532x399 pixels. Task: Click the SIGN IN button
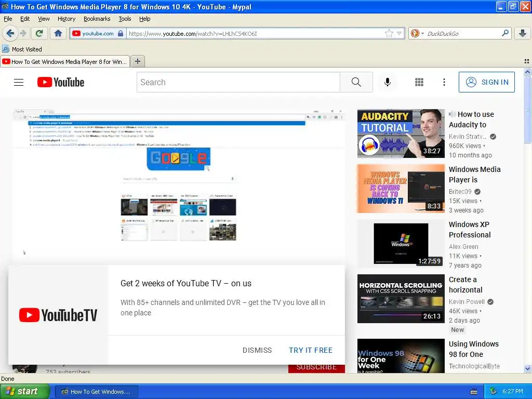tap(486, 82)
